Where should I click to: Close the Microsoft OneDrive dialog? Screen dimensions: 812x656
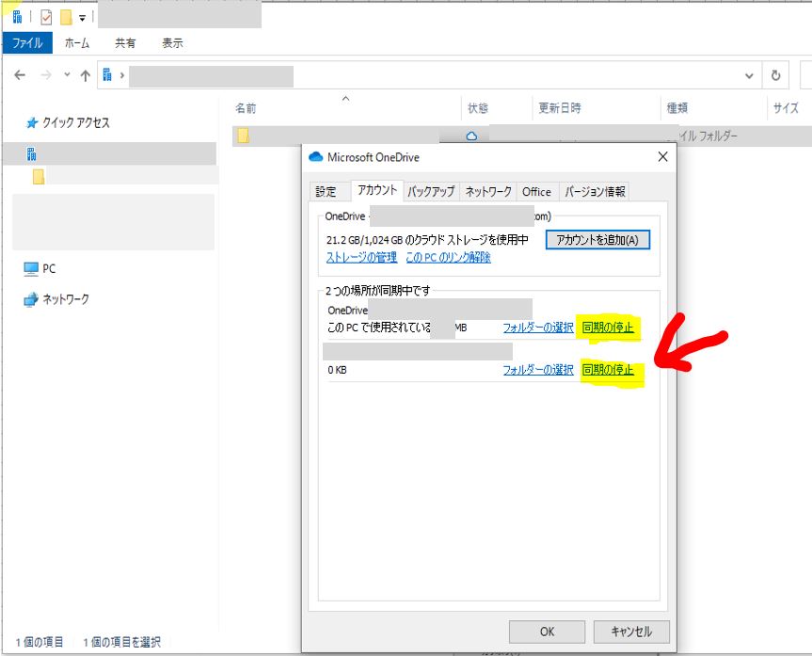662,156
